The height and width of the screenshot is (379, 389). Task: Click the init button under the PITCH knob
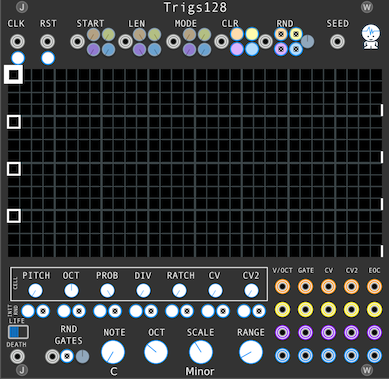28,311
